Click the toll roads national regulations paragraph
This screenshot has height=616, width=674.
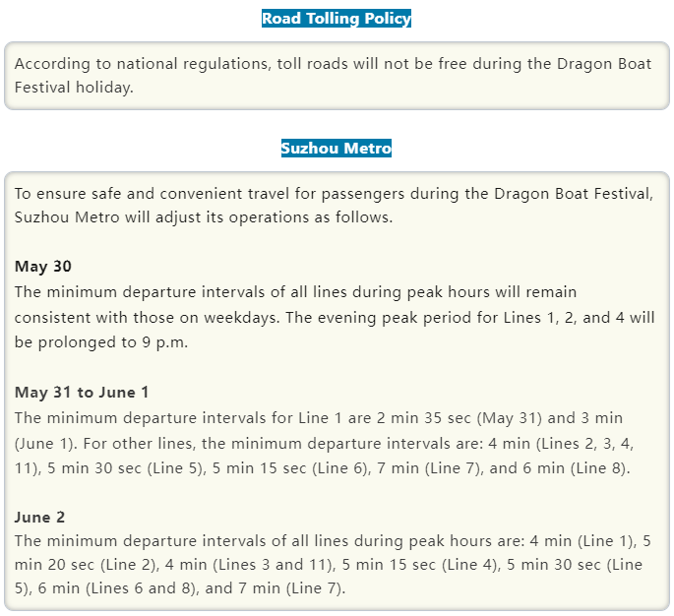click(x=334, y=76)
